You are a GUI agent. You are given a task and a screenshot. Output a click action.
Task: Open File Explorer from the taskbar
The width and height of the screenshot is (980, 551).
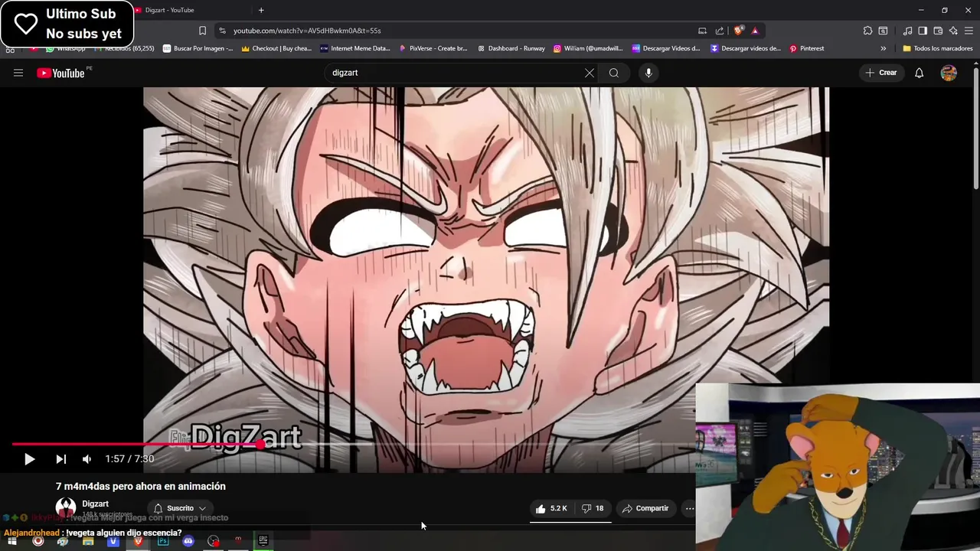(x=88, y=541)
